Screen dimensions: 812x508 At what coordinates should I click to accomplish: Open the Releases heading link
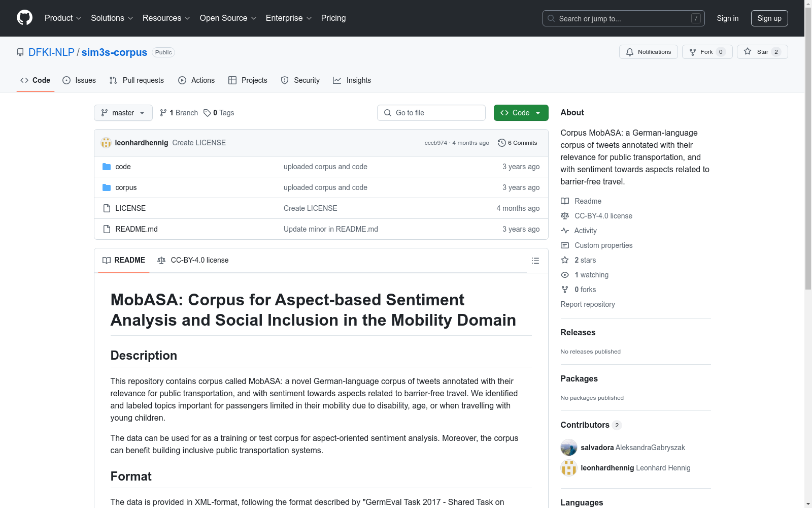click(578, 332)
